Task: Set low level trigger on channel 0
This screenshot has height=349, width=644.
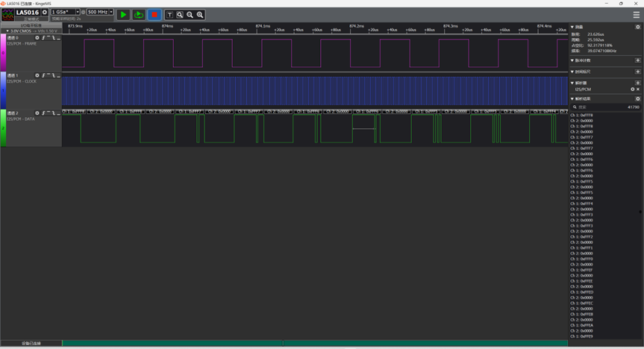Action: coord(58,38)
